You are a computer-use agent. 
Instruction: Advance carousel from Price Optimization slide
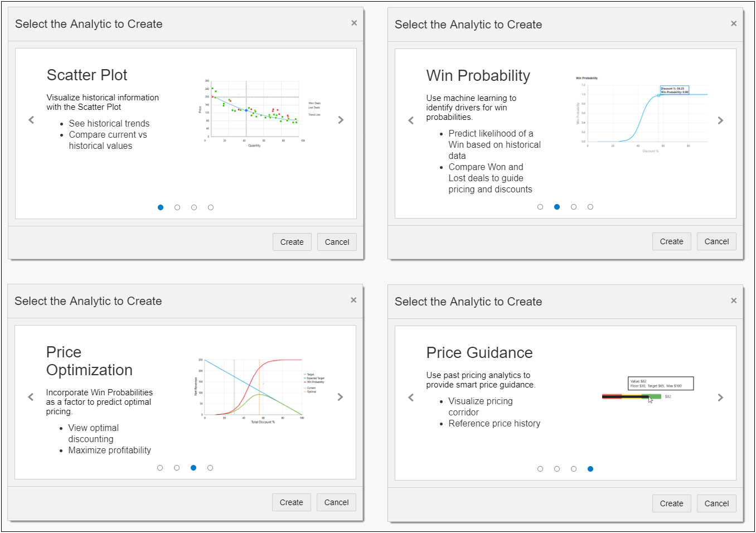tap(340, 397)
